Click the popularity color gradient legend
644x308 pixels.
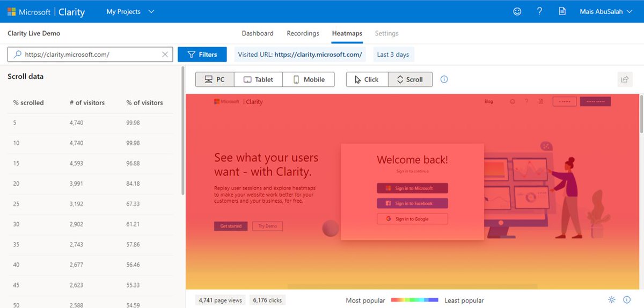[x=414, y=300]
